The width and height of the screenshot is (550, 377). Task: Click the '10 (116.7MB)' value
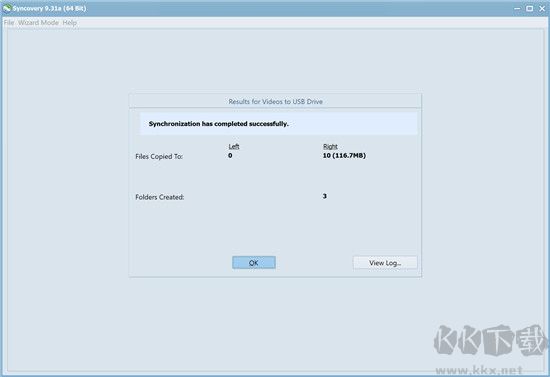click(344, 155)
